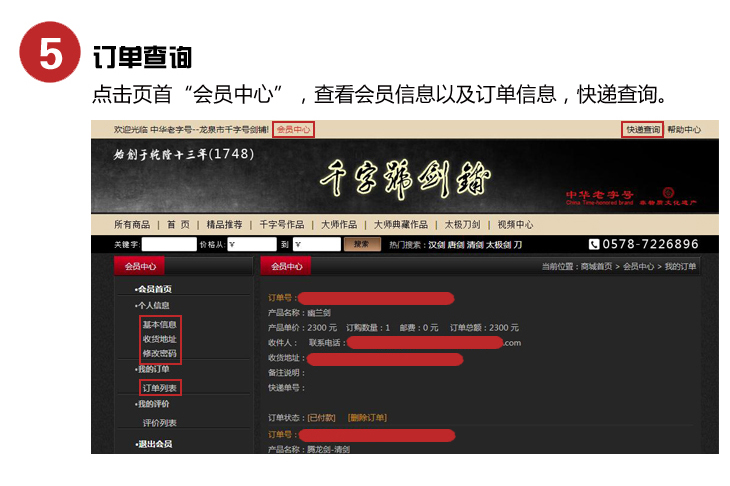The width and height of the screenshot is (730, 486).
Task: Open 评价列表 in sidebar
Action: click(160, 423)
